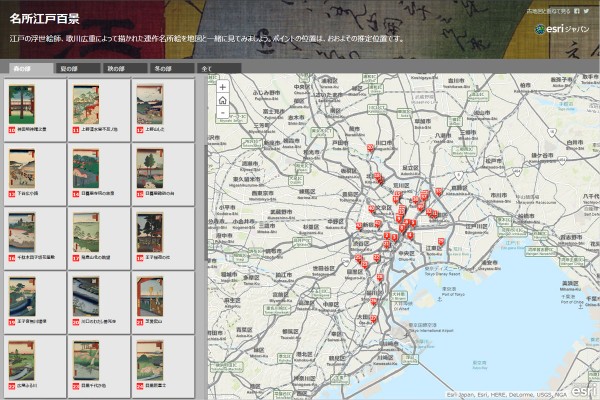The image size is (600, 400).
Task: Share the story on Facebook
Action: coord(576,11)
